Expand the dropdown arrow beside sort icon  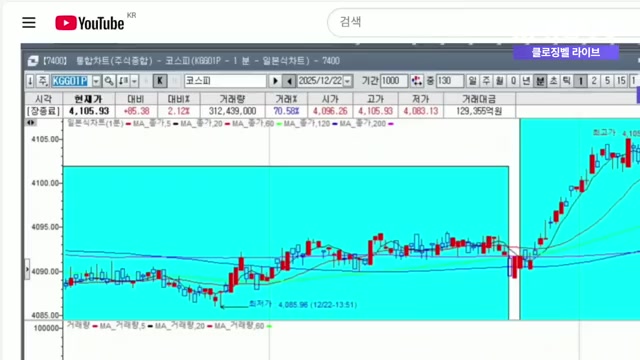pos(134,81)
